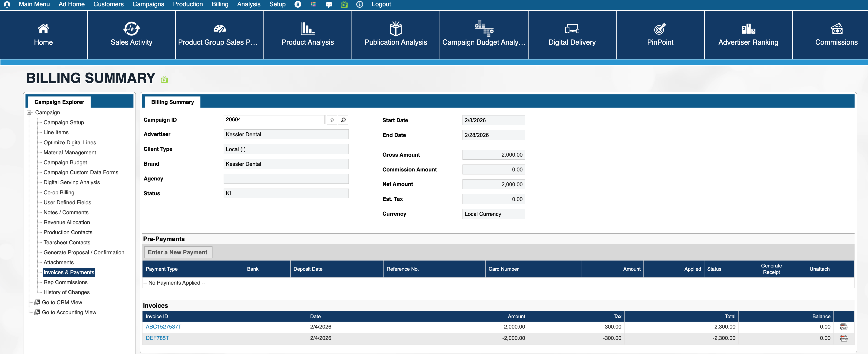
Task: Click the info circle icon
Action: pos(360,4)
